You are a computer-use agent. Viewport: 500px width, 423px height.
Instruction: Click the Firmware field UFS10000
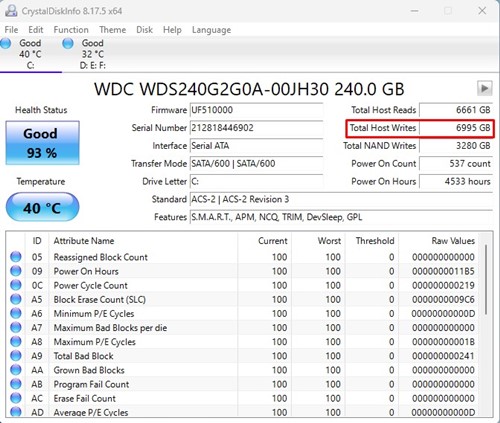coord(256,110)
